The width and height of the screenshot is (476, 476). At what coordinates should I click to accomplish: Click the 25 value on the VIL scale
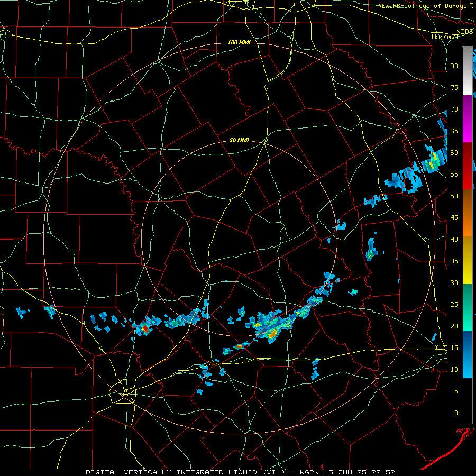[454, 305]
